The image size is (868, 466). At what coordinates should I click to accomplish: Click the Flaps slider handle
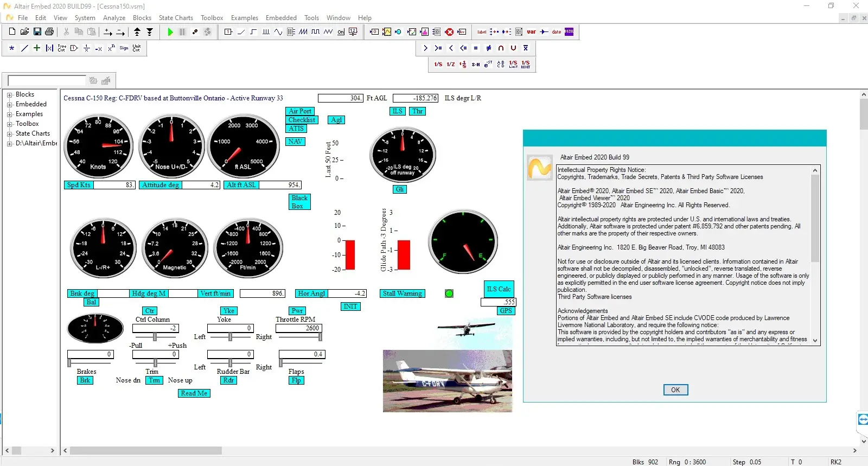tap(281, 363)
